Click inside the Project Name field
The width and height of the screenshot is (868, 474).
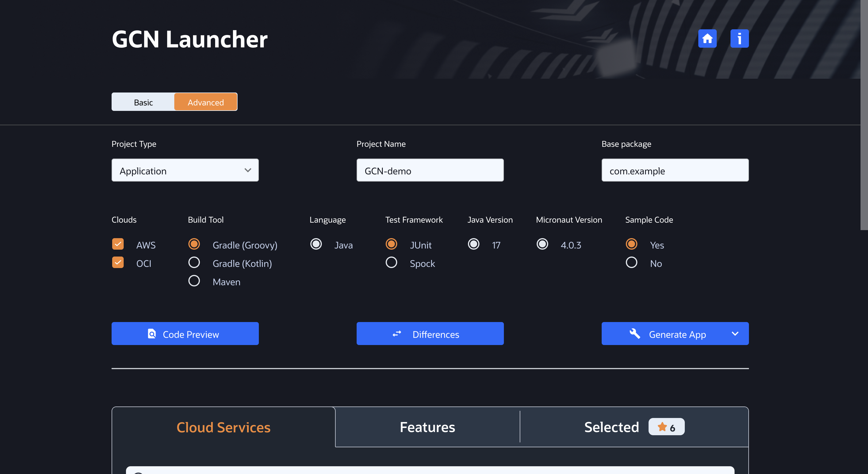pyautogui.click(x=430, y=170)
